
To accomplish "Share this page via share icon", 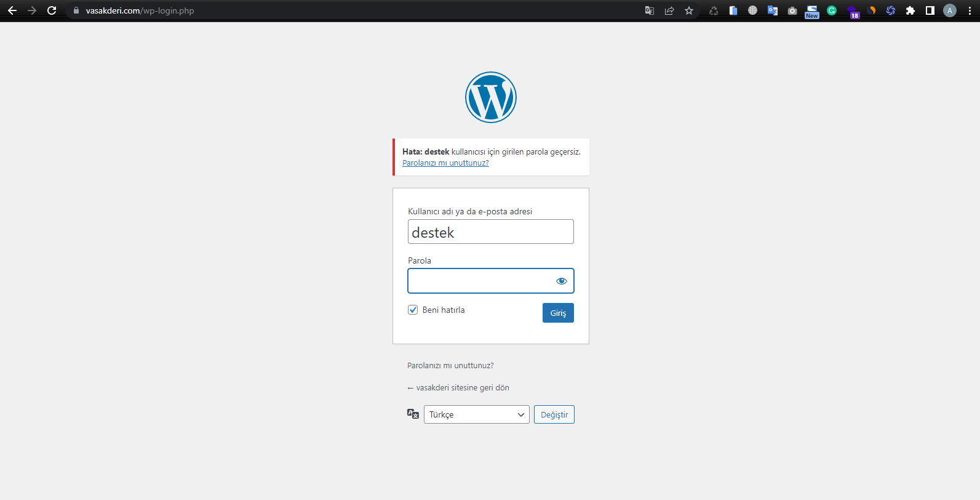I will tap(669, 10).
